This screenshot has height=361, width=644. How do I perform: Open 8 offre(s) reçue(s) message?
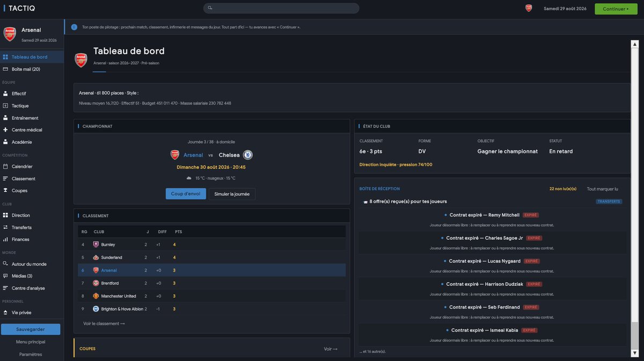coord(492,202)
